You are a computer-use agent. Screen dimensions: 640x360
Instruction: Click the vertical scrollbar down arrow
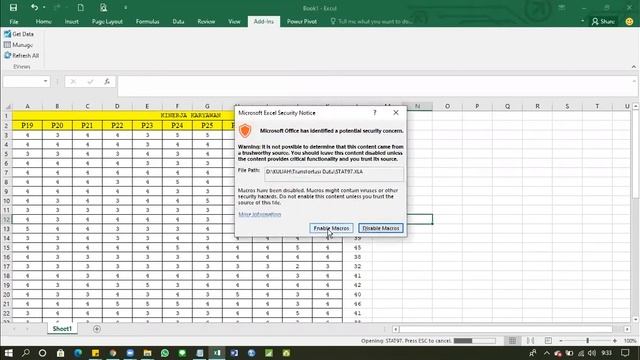pos(636,320)
